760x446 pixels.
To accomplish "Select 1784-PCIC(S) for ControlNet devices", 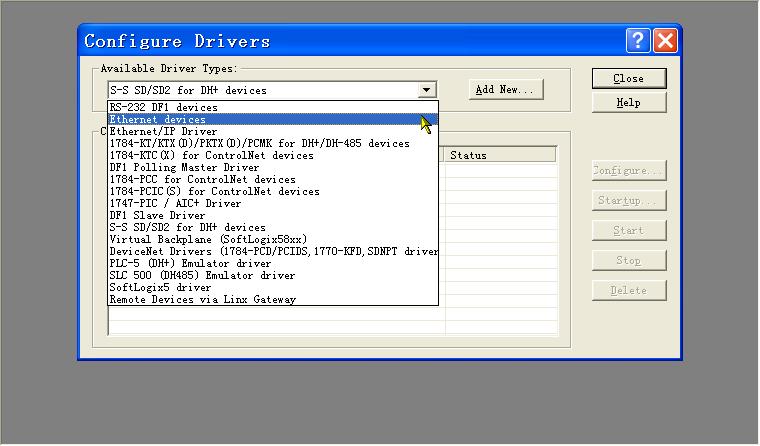I will click(273, 191).
